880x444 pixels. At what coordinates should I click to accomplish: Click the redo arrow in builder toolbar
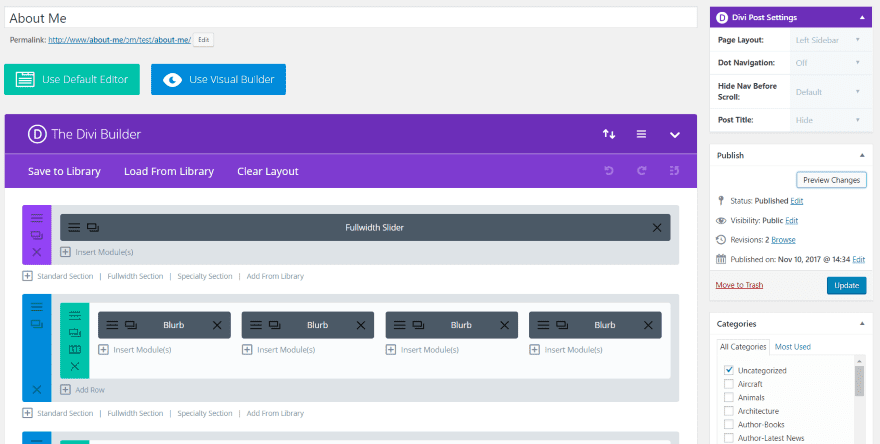click(x=641, y=171)
